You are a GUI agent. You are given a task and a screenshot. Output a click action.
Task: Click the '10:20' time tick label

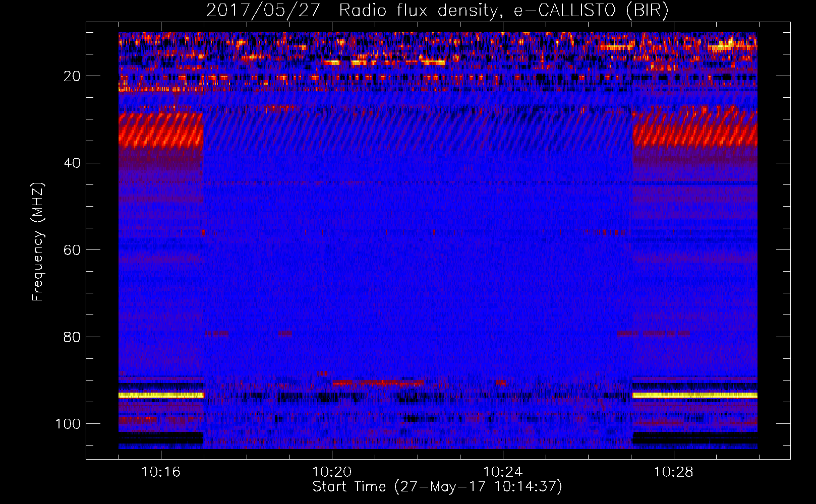pos(332,472)
